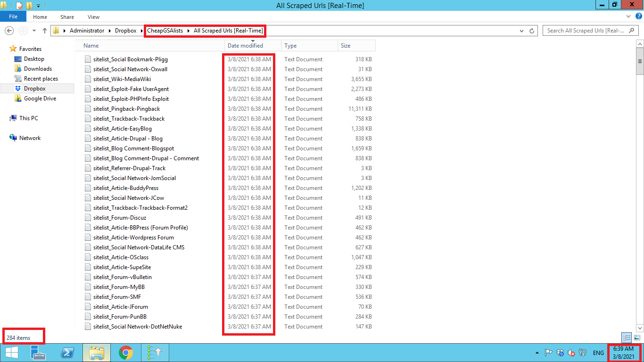The height and width of the screenshot is (362, 644).
Task: Click the volume muted tray icon
Action: pyautogui.click(x=571, y=353)
